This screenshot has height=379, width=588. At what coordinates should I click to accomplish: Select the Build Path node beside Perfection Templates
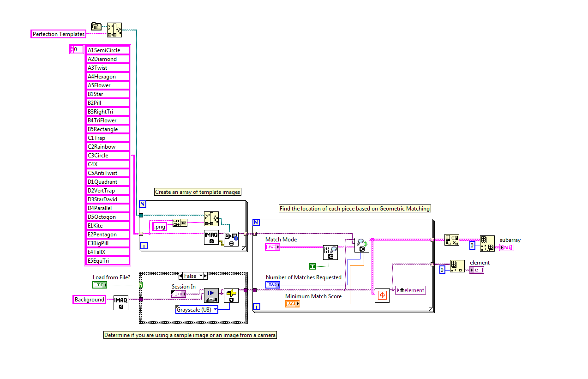coord(114,30)
